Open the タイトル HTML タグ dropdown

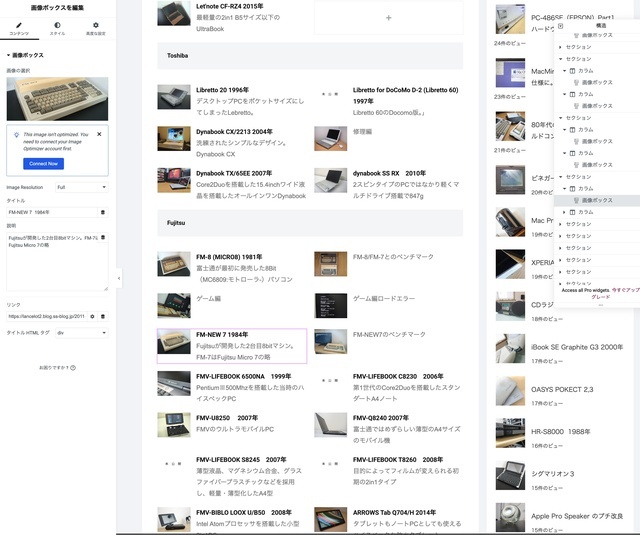point(82,333)
